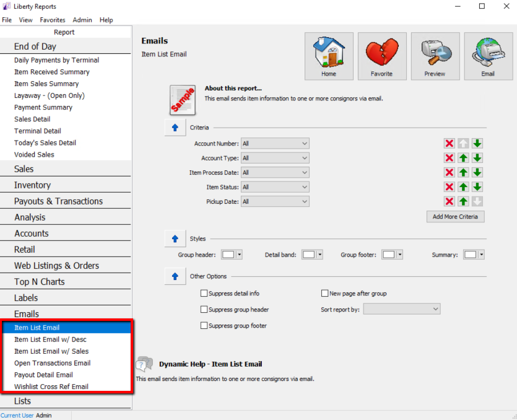Image resolution: width=517 pixels, height=420 pixels.
Task: Open the Help menu
Action: 106,20
